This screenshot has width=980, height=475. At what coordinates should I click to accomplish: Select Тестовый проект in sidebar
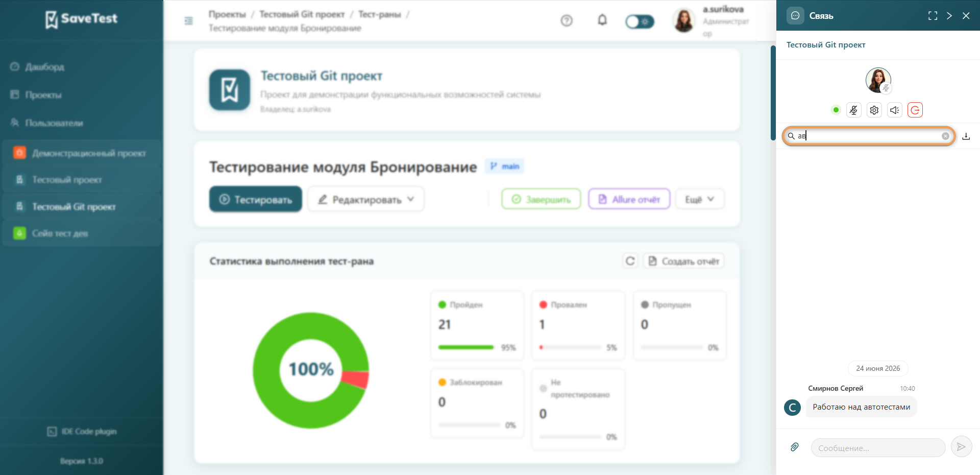pyautogui.click(x=82, y=180)
